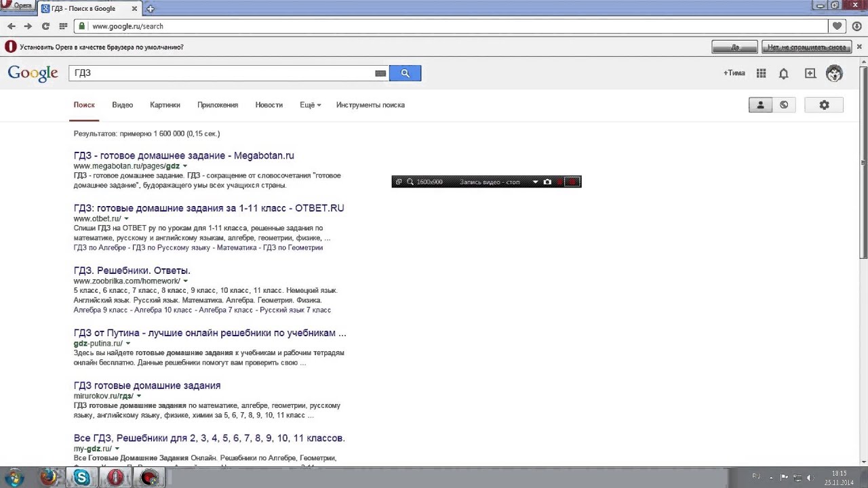The width and height of the screenshot is (868, 488).
Task: Reload the page with the refresh icon
Action: click(x=45, y=26)
